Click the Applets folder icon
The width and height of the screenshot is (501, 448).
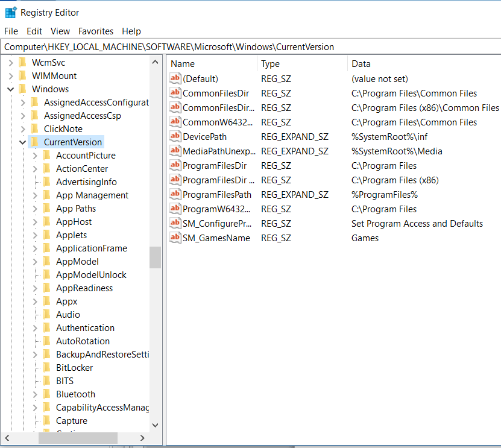pos(46,235)
